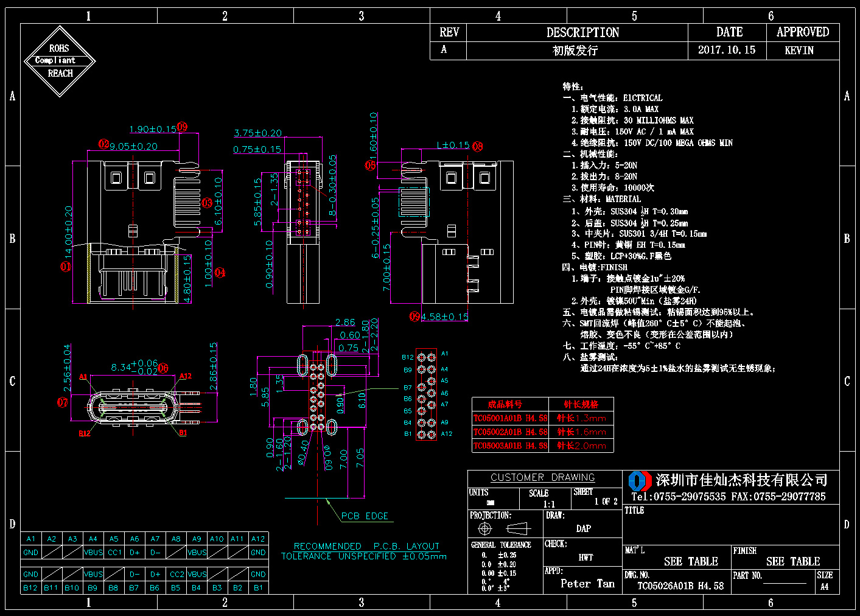This screenshot has width=860, height=616.
Task: Click the red circled 01 dimension marker
Action: click(x=66, y=267)
